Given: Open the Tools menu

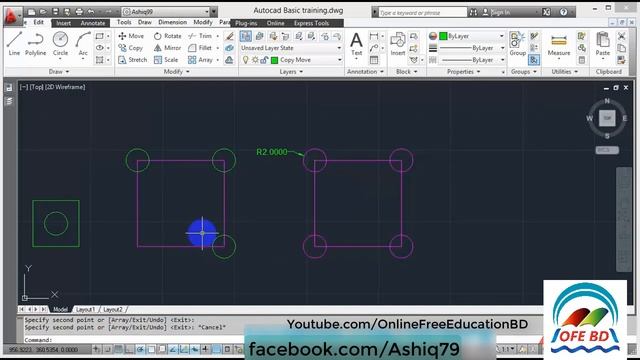Looking at the screenshot, I should coord(124,22).
